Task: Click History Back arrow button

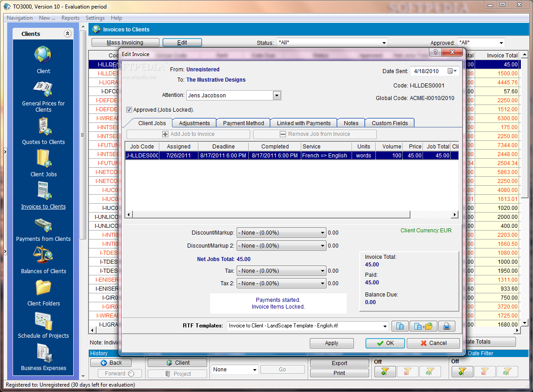Action: [111, 363]
